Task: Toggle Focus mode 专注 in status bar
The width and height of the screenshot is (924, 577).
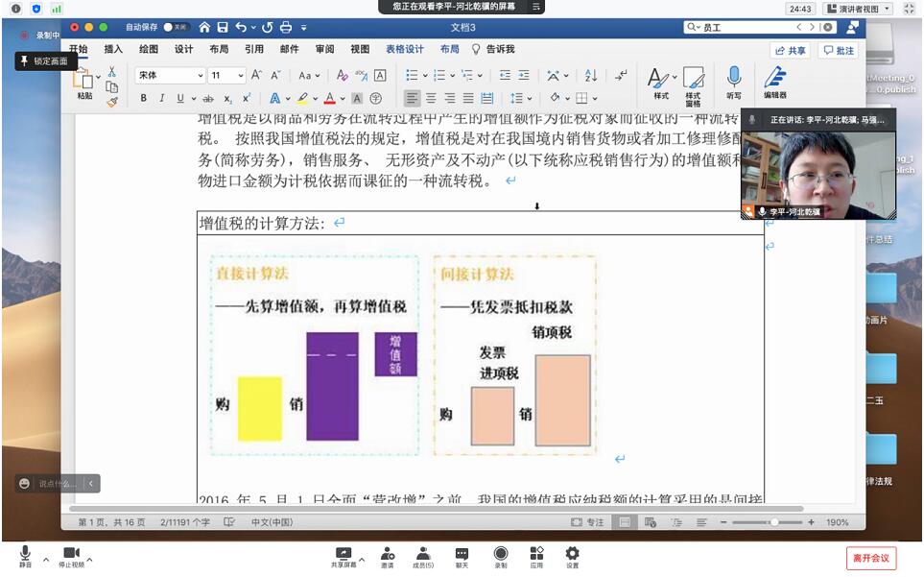Action: (587, 522)
